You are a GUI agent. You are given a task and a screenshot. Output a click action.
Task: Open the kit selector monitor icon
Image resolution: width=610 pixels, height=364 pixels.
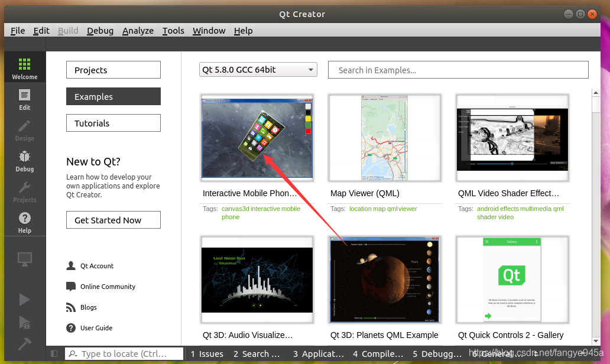tap(24, 259)
